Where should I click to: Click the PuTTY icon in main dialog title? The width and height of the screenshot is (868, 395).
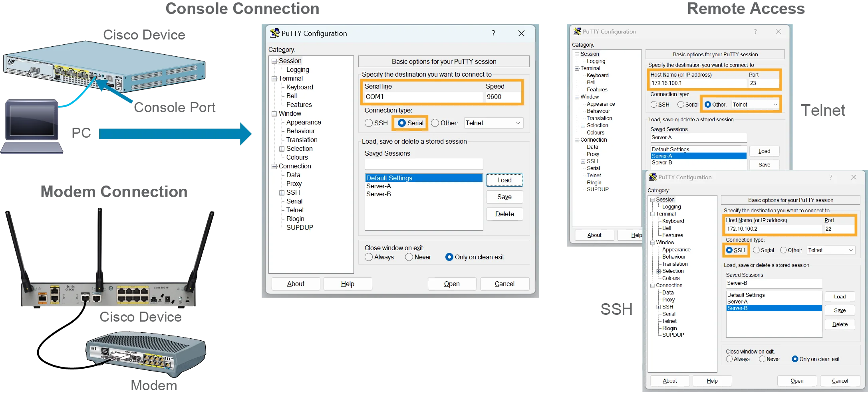274,33
